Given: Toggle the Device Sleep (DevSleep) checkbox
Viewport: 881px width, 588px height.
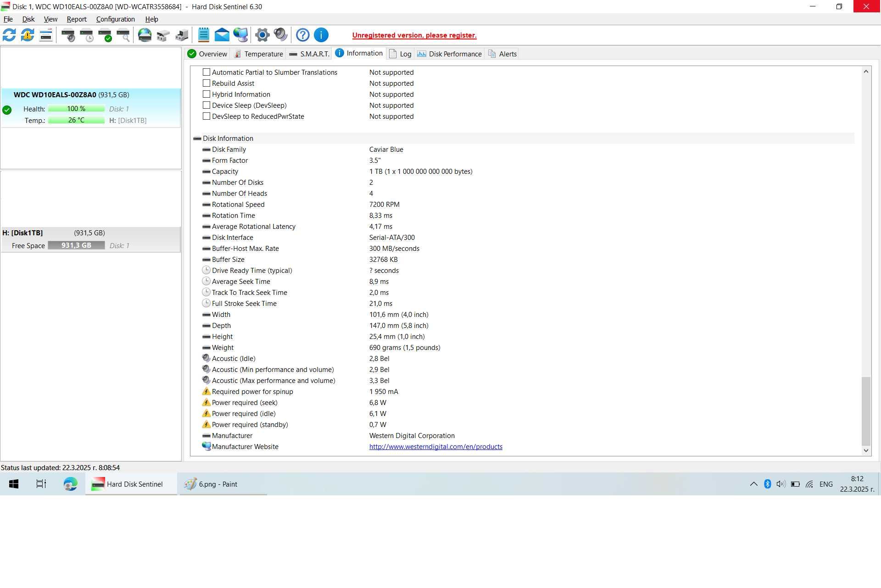Looking at the screenshot, I should 206,105.
